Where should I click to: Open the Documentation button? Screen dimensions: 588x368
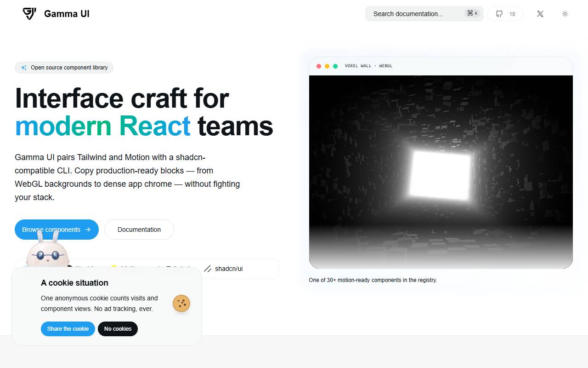[x=139, y=230]
